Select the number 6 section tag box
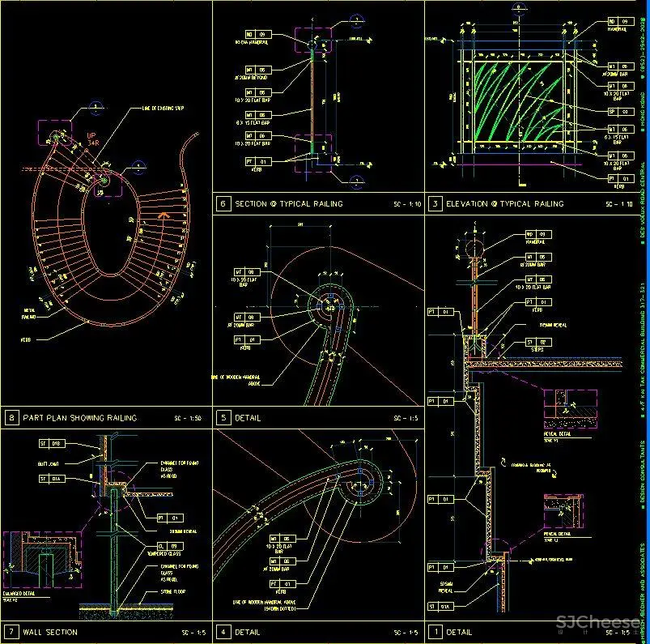The image size is (650, 644). pyautogui.click(x=223, y=204)
